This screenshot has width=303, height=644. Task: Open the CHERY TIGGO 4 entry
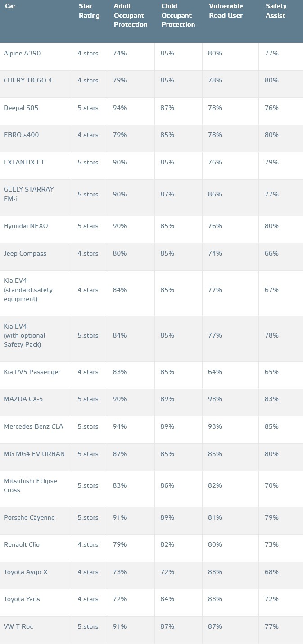(27, 80)
